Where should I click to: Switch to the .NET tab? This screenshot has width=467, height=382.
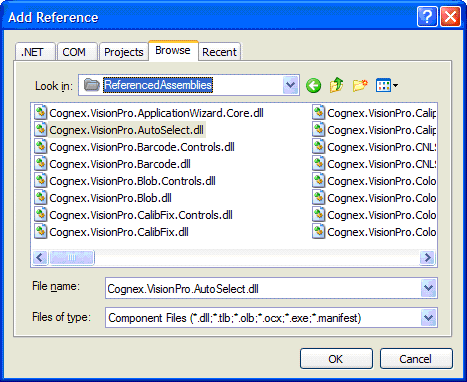click(x=35, y=52)
